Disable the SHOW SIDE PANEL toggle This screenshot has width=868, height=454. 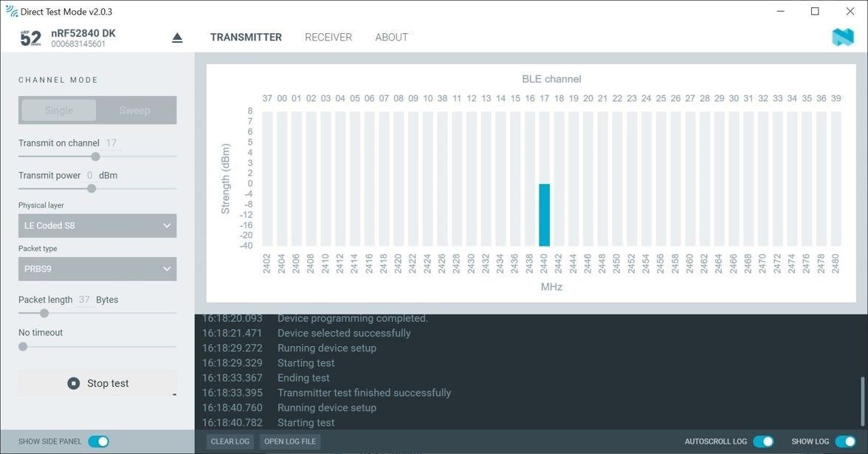pos(99,441)
